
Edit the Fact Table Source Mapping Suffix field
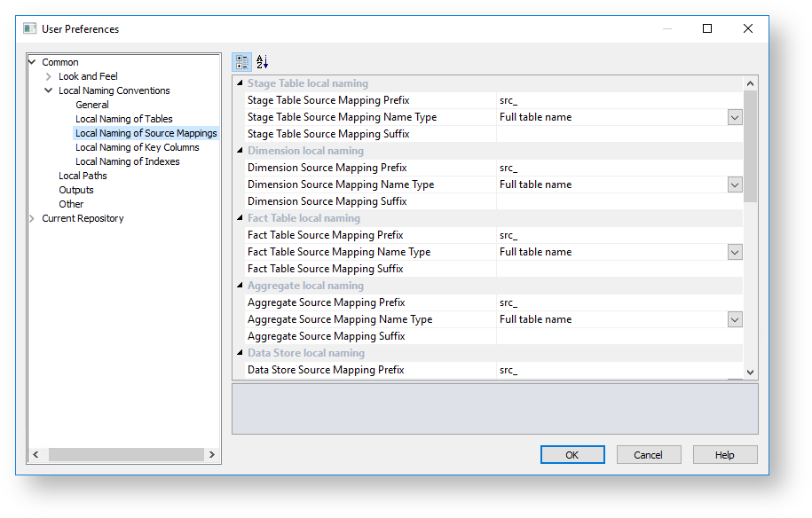tap(619, 269)
